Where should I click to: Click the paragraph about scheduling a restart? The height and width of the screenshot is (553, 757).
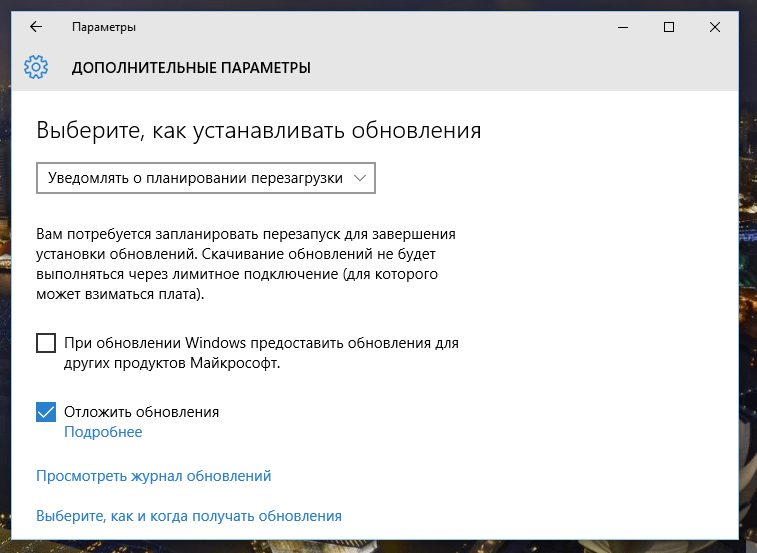246,264
